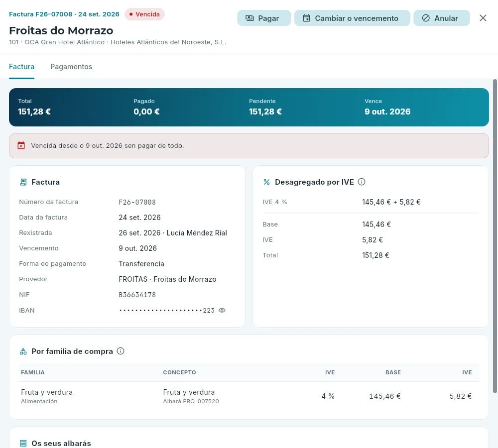Click the shapes icon beside Por familia
Image resolution: width=498 pixels, height=448 pixels.
[x=23, y=351]
